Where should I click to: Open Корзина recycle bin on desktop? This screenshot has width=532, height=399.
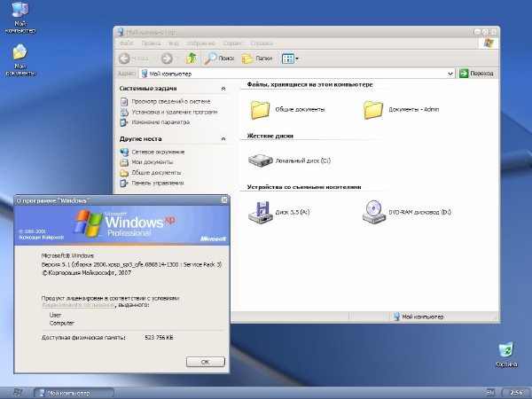506,351
